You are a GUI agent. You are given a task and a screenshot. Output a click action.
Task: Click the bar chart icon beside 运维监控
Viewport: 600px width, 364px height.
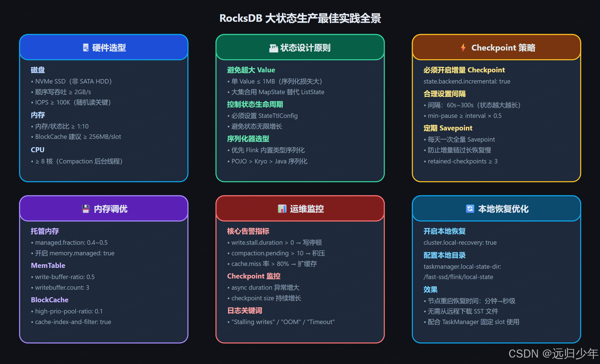[282, 209]
